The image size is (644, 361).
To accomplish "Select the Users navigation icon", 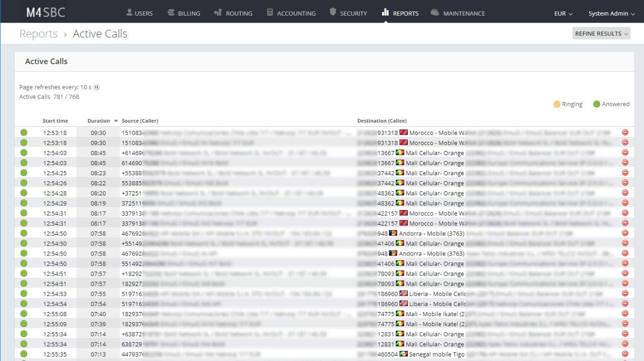I will pyautogui.click(x=128, y=13).
